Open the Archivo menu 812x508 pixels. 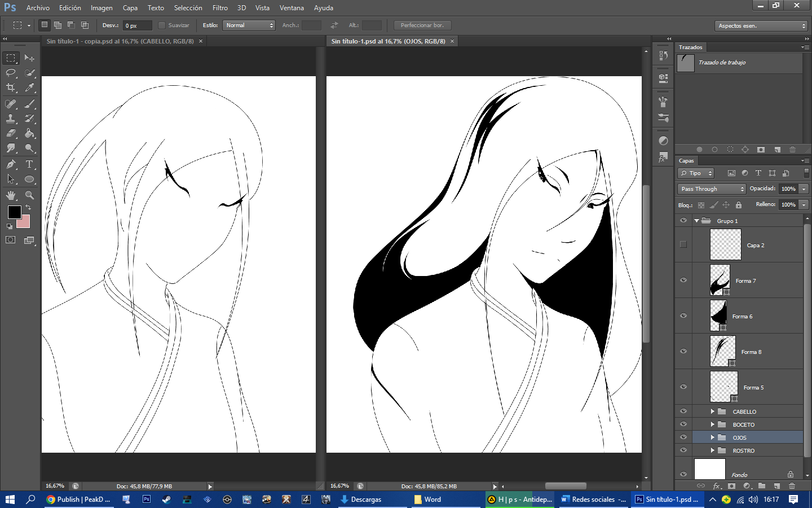point(38,8)
